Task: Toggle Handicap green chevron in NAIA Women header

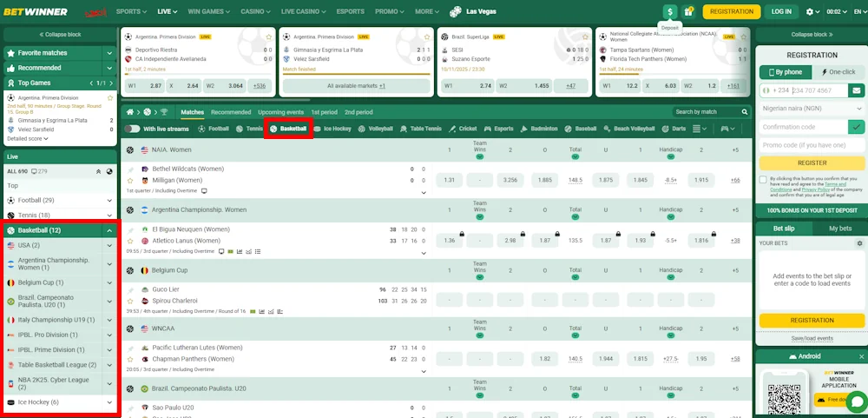Action: point(670,157)
